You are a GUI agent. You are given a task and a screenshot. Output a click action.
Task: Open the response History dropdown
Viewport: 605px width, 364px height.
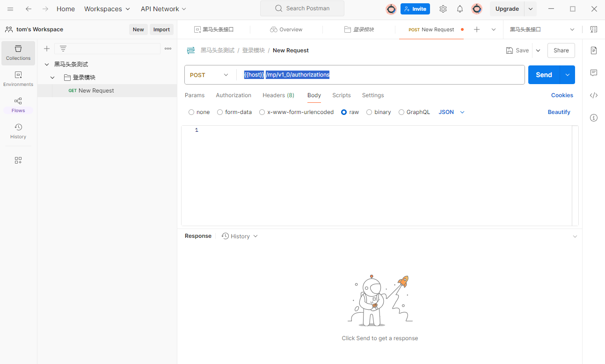[240, 236]
